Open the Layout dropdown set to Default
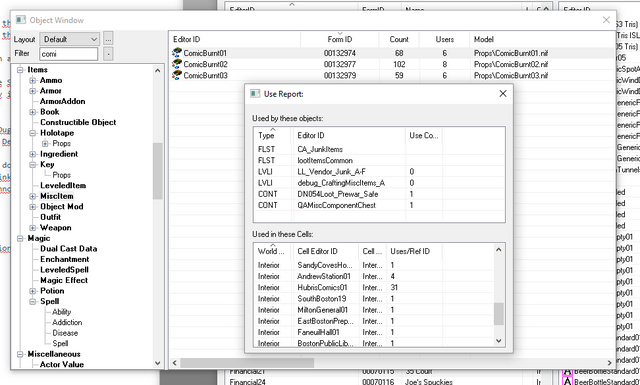The width and height of the screenshot is (640, 385). click(x=69, y=39)
